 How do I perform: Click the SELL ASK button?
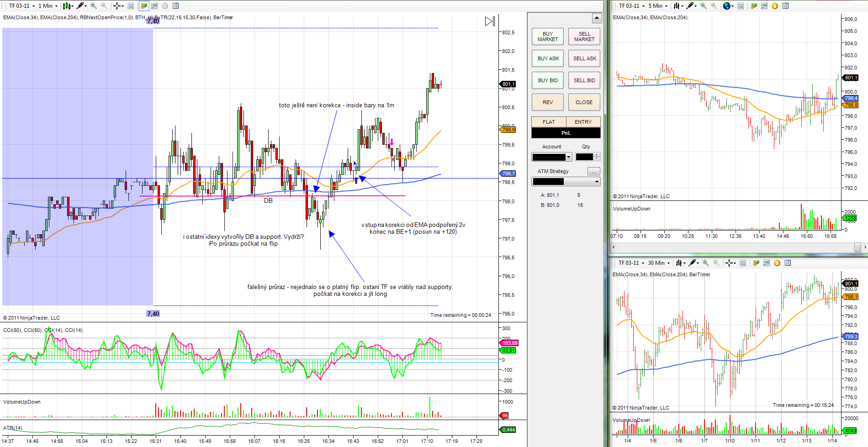(584, 58)
